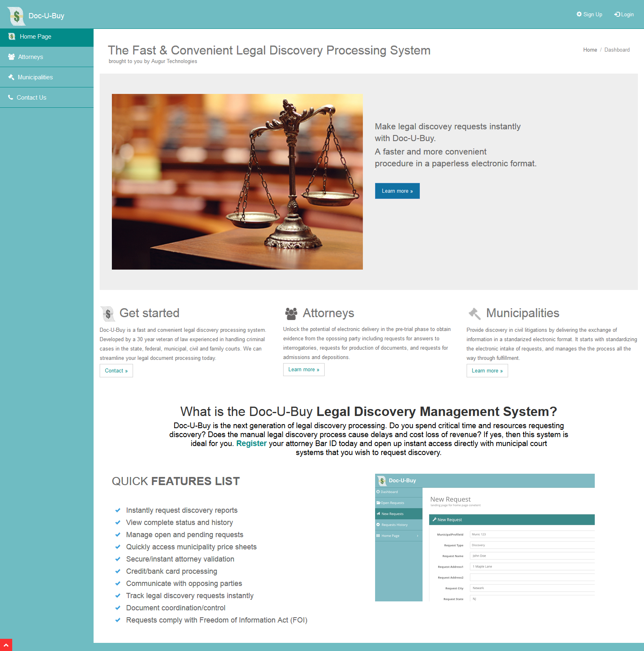Image resolution: width=644 pixels, height=651 pixels.
Task: Follow the Register link in the description
Action: tap(251, 444)
